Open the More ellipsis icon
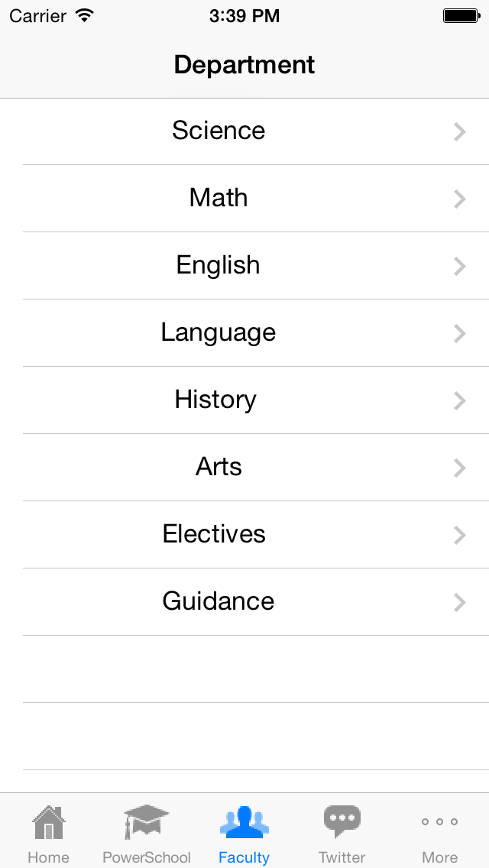Viewport: 489px width, 868px height. click(439, 822)
